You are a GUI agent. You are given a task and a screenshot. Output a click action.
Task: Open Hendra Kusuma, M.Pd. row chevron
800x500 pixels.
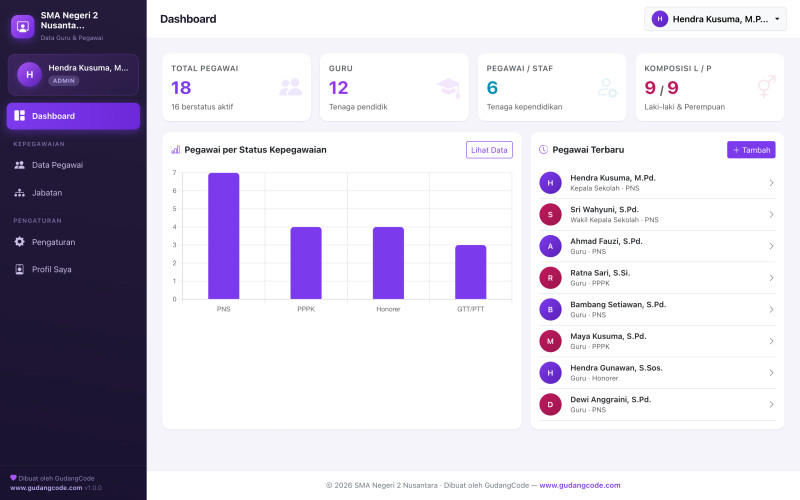(x=771, y=183)
